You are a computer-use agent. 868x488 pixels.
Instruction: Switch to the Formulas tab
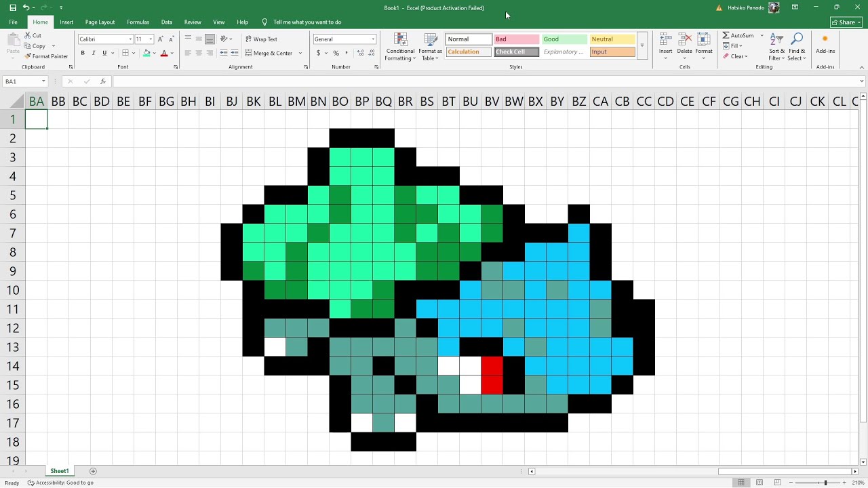pos(138,22)
